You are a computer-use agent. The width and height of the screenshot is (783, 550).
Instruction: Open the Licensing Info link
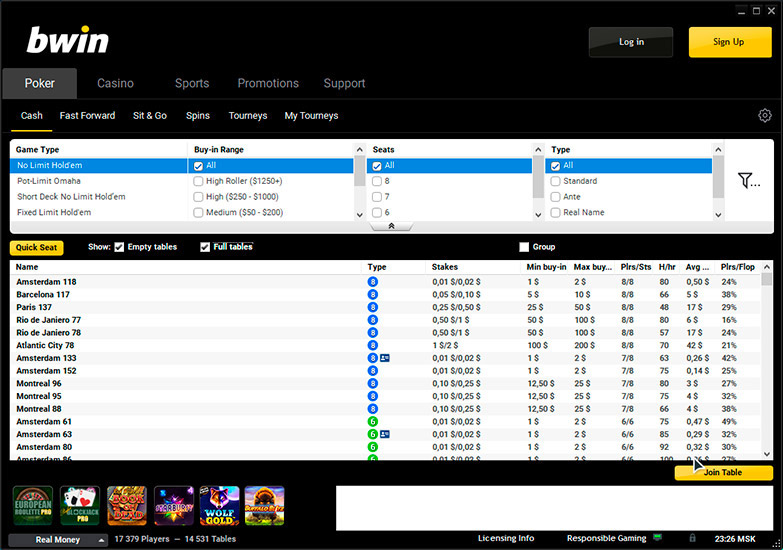click(506, 538)
